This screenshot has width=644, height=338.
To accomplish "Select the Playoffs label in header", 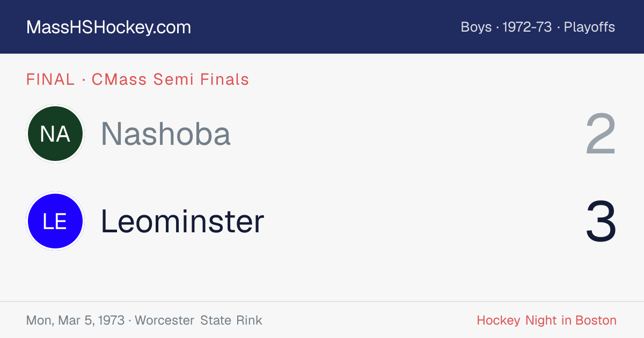I will coord(589,27).
